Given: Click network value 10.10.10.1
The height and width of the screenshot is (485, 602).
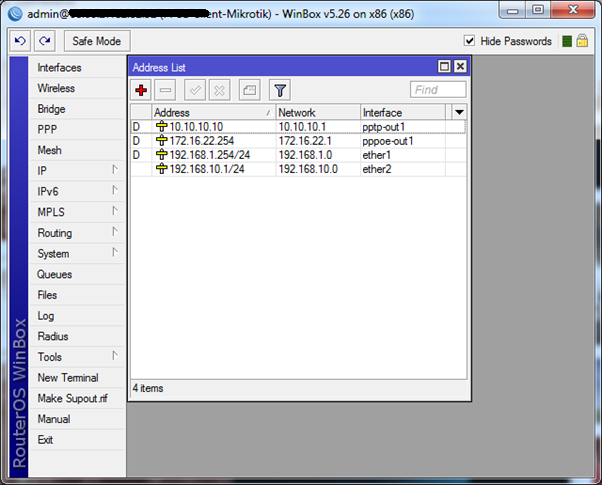Looking at the screenshot, I should pos(302,127).
